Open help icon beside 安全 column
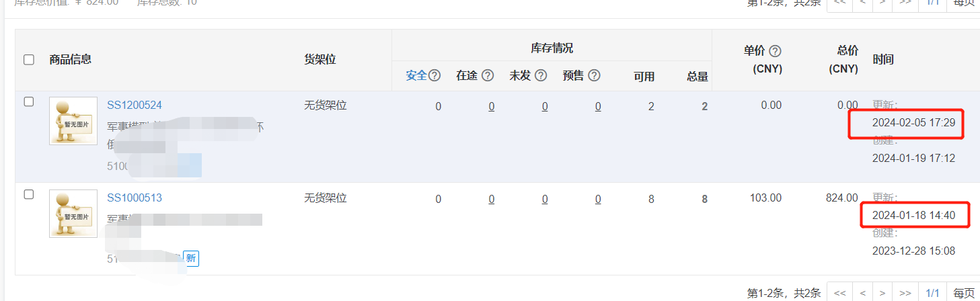Screen dimensions: 980x301 click(435, 76)
